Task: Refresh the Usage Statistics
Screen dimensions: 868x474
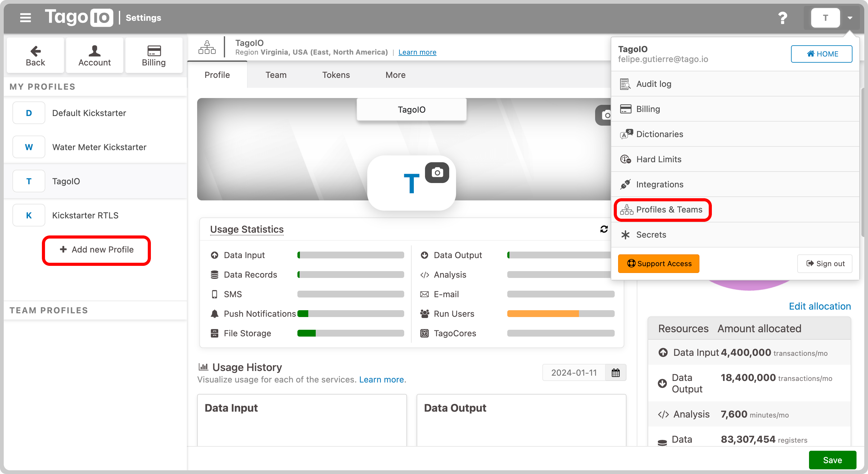Action: pyautogui.click(x=604, y=229)
